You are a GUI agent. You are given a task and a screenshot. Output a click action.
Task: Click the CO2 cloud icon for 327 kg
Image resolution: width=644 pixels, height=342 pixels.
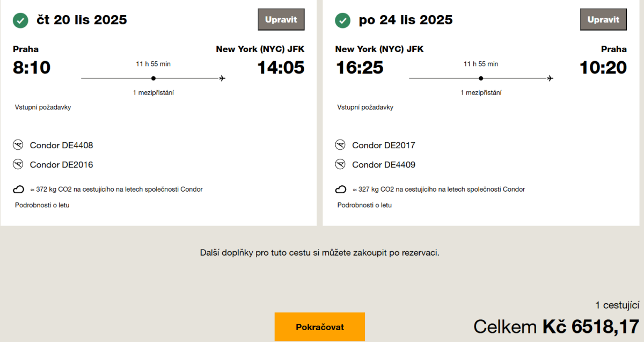click(340, 190)
